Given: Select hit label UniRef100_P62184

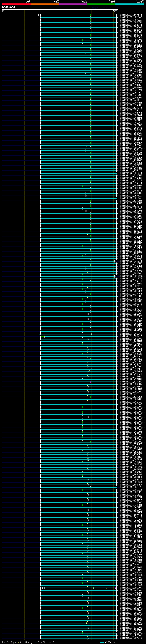Looking at the screenshot, I should (x=131, y=547).
